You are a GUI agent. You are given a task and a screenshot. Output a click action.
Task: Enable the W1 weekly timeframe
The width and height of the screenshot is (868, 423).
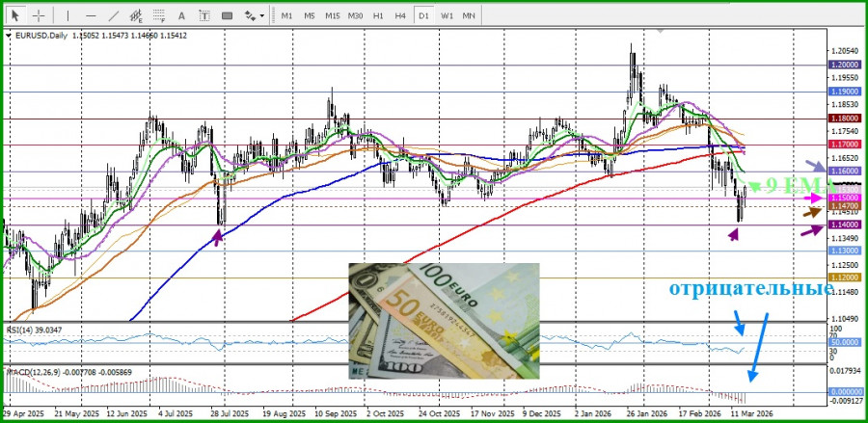pos(447,15)
